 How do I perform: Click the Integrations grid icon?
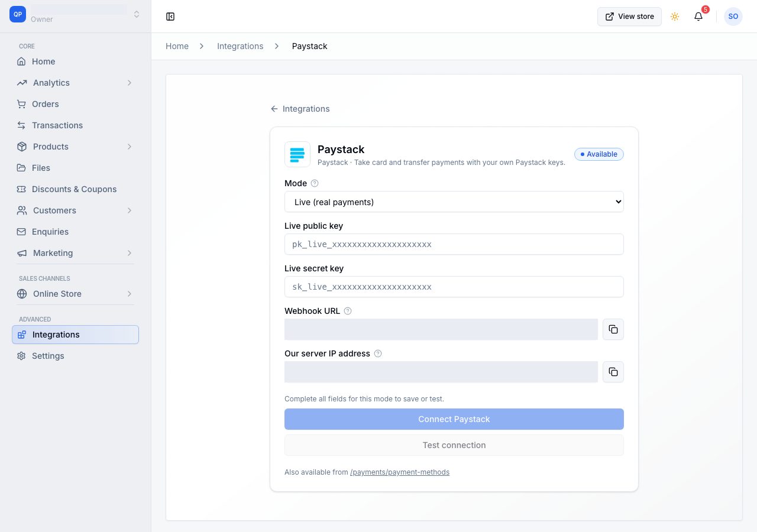click(x=22, y=335)
